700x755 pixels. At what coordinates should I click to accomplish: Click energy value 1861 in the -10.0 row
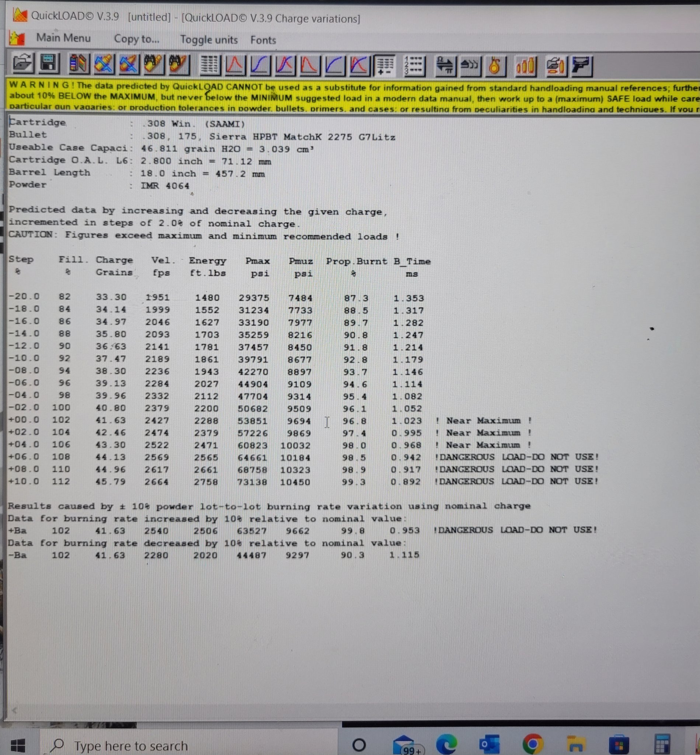[x=207, y=359]
